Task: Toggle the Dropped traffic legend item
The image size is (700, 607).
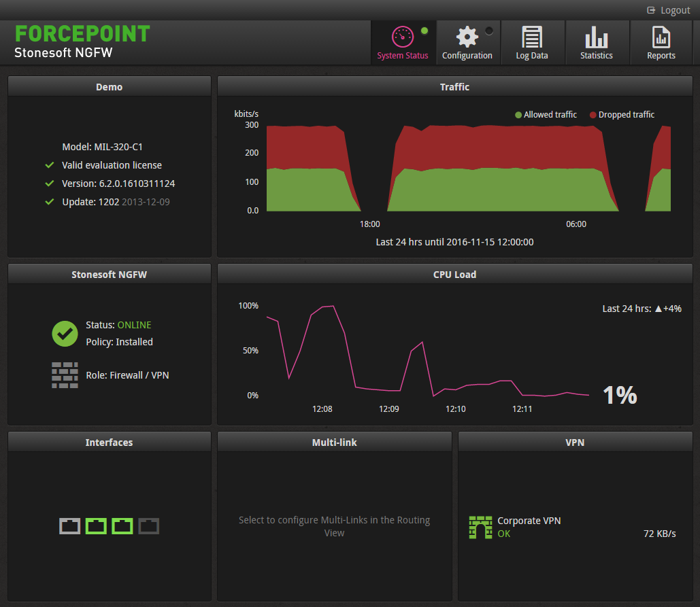Action: 622,115
